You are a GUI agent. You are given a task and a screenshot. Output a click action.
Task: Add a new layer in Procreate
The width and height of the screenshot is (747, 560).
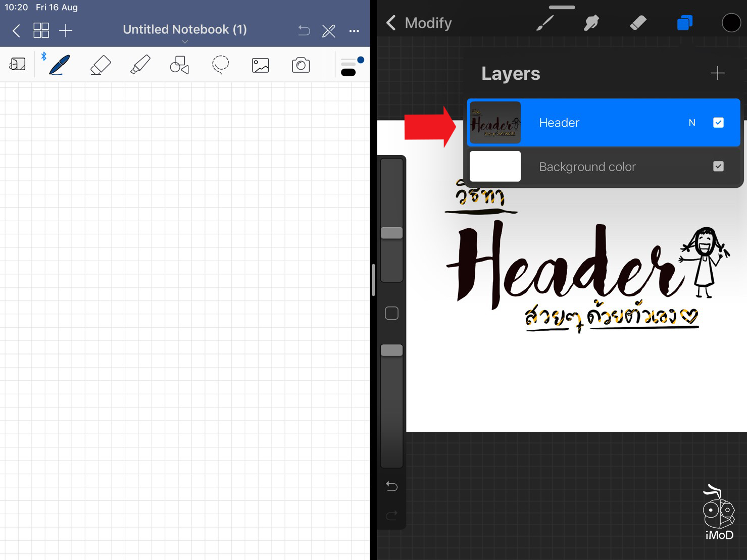click(718, 73)
